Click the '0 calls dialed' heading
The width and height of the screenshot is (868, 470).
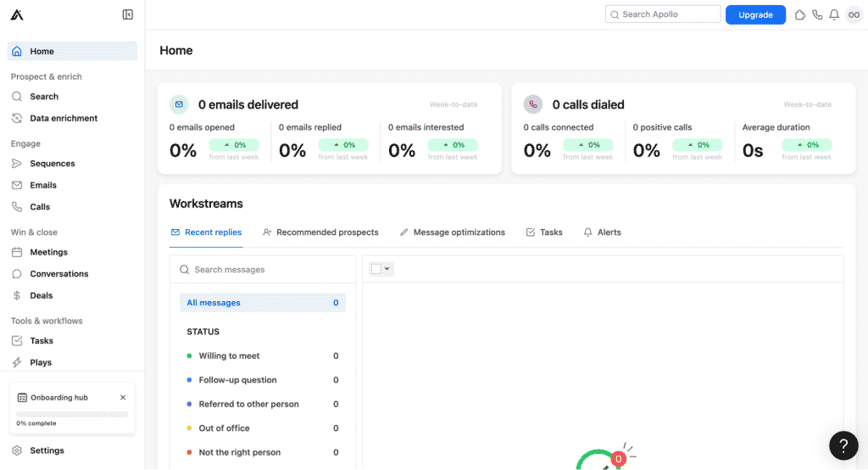(x=588, y=104)
